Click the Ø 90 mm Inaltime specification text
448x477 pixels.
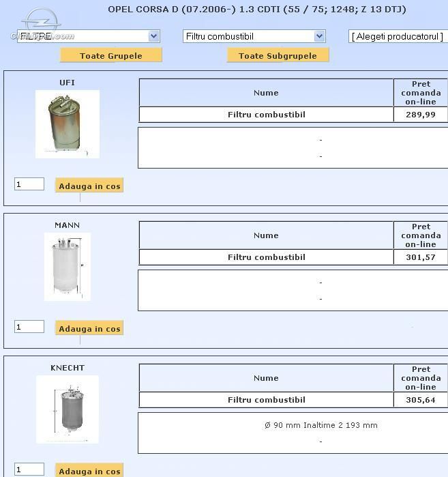point(321,425)
